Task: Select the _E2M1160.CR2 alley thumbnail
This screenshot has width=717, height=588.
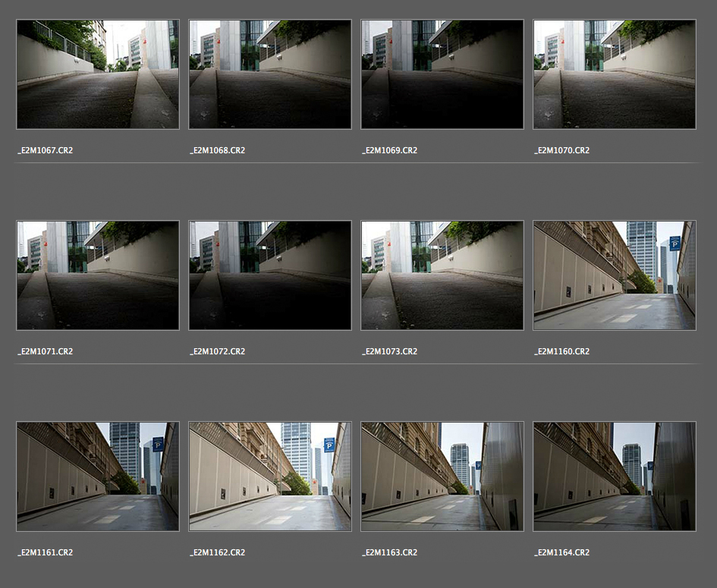Action: (x=615, y=275)
